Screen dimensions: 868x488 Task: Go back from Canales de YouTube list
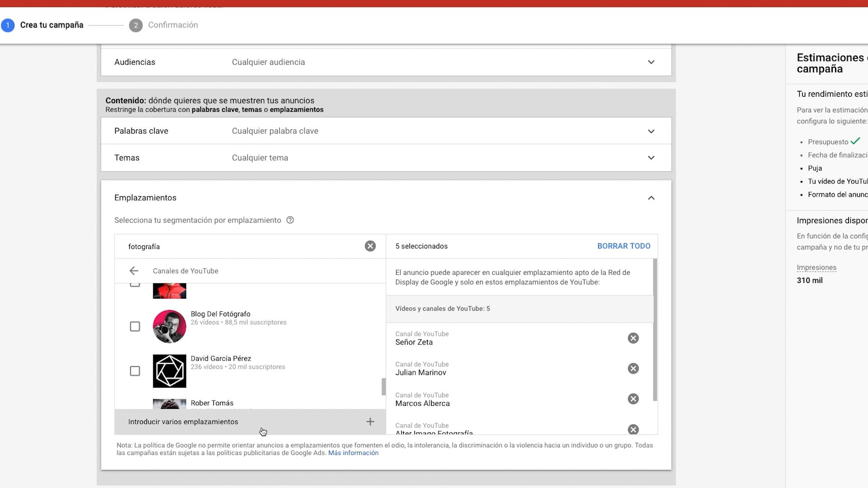[x=134, y=271]
